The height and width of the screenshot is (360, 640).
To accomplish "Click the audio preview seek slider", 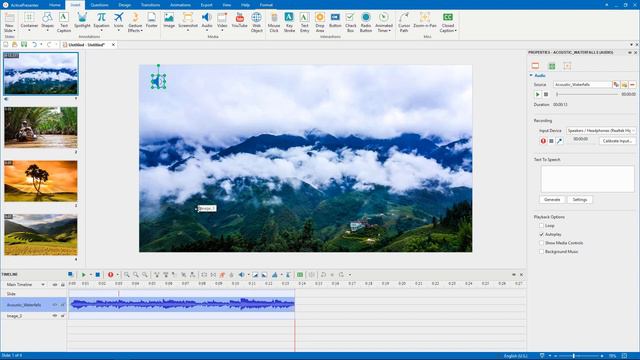I will (x=587, y=94).
